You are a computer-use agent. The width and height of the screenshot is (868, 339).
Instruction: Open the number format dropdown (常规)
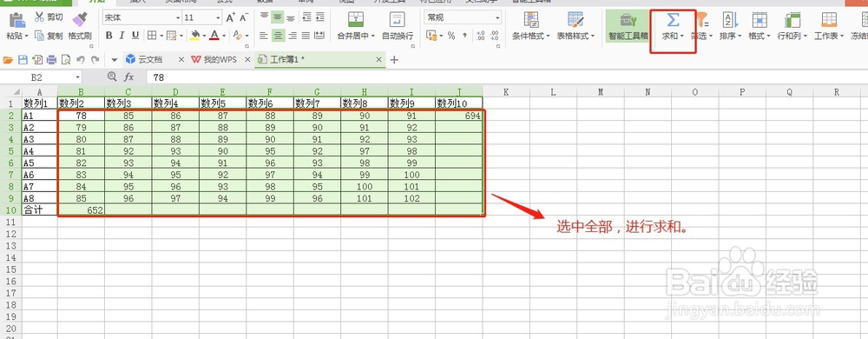(x=497, y=18)
